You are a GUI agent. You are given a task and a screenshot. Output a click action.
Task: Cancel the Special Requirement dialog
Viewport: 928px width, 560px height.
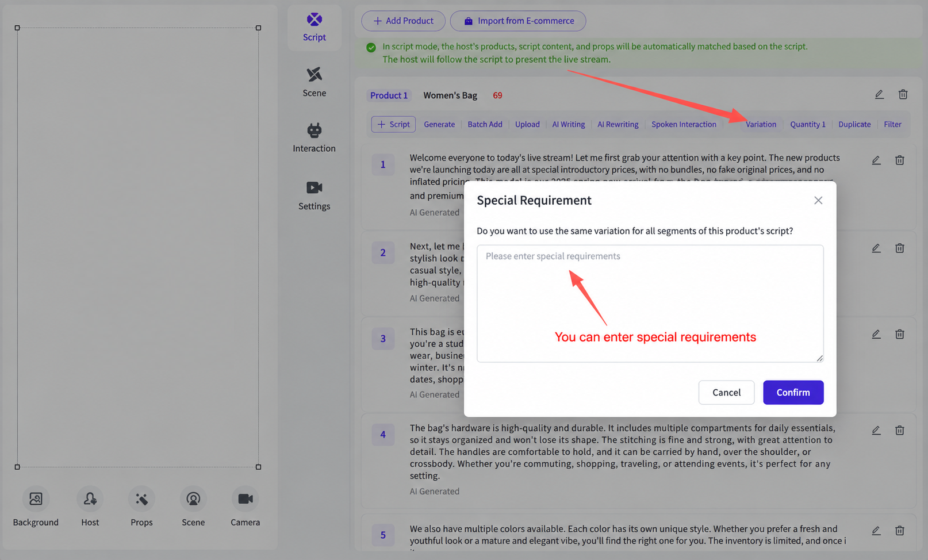click(726, 392)
